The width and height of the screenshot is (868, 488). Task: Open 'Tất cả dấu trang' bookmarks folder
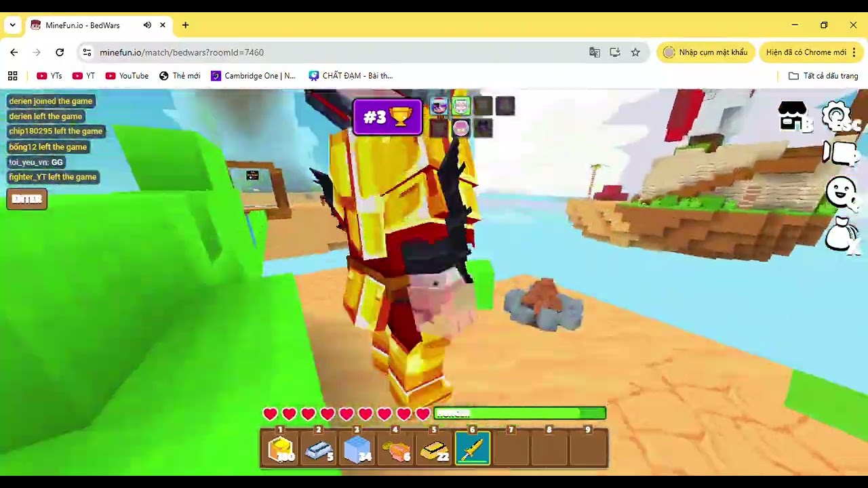pos(823,76)
